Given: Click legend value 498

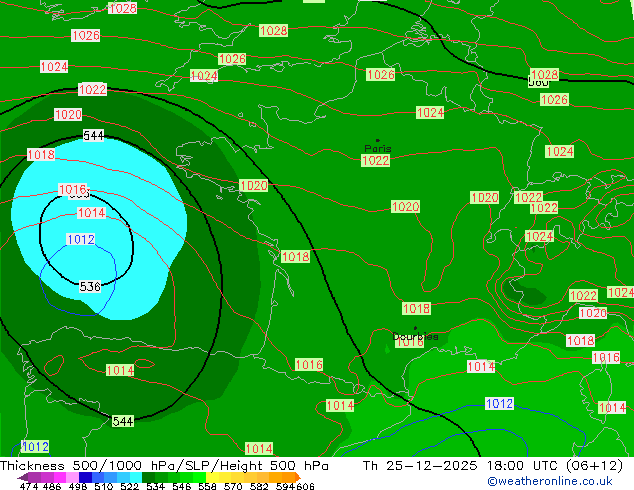Looking at the screenshot, I should (x=78, y=486).
